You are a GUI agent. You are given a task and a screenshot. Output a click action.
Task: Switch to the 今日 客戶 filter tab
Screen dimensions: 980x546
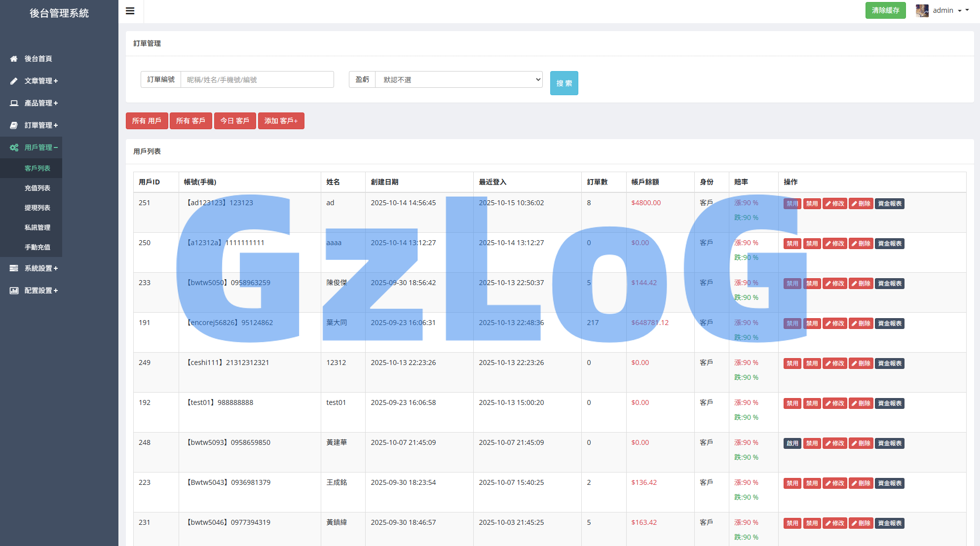tap(234, 121)
